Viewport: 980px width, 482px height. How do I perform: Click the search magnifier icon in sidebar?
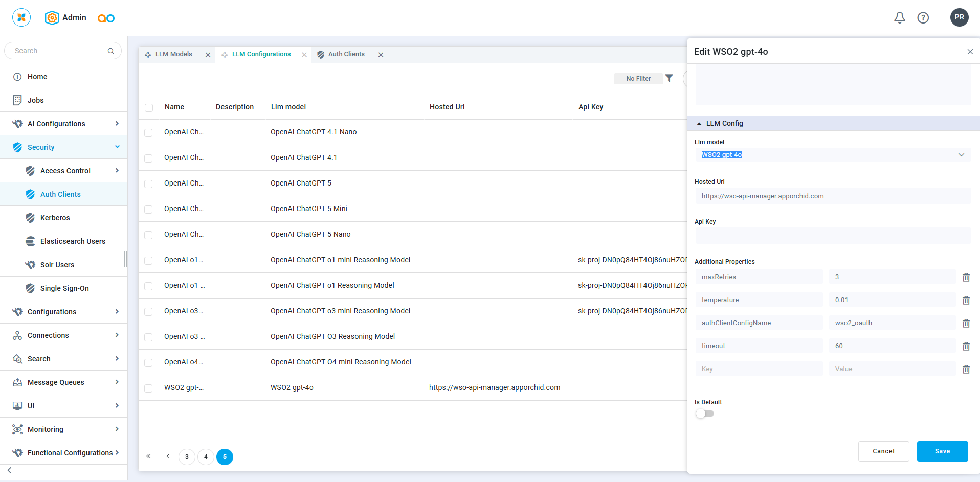pos(110,51)
